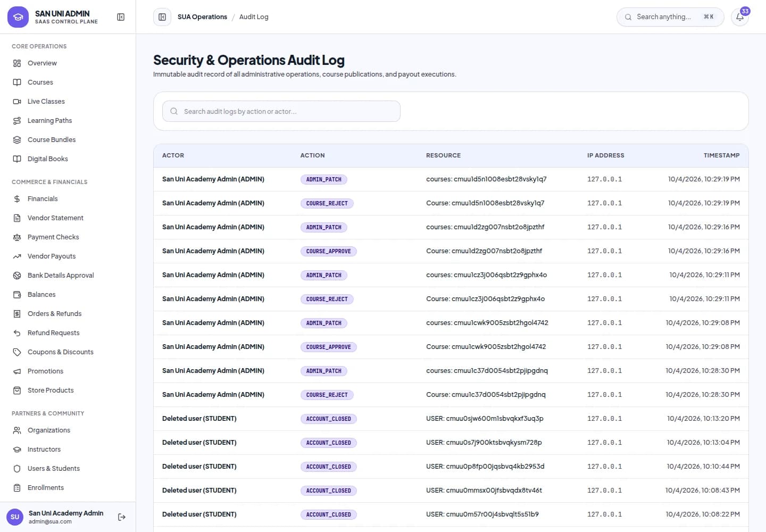Click the Coupons & Discounts tag icon
766x532 pixels.
point(17,352)
